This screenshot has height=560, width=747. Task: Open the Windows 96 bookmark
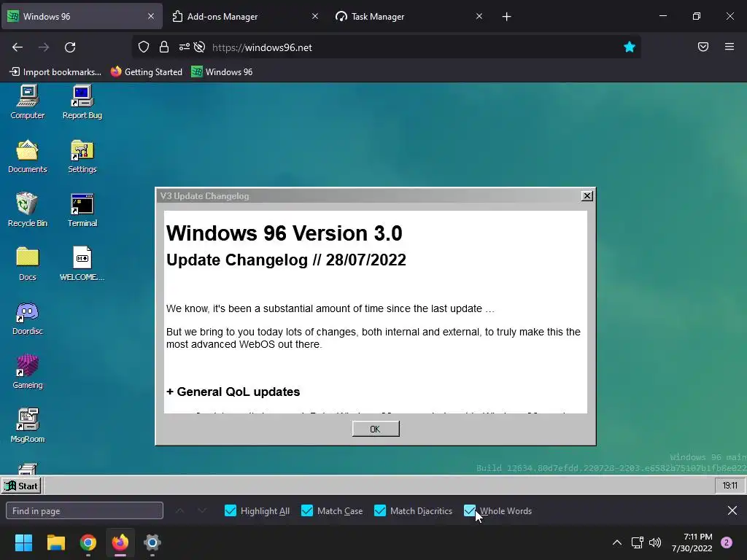[222, 72]
